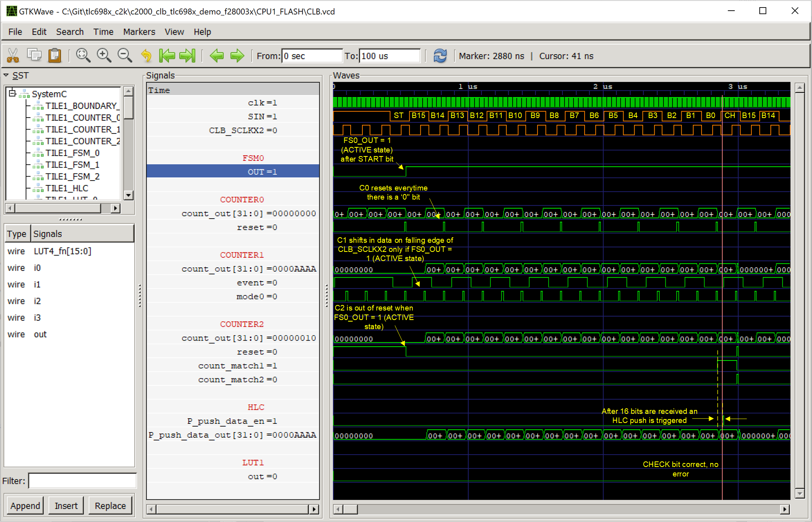The image size is (812, 522).
Task: Open the Markers menu
Action: click(139, 32)
